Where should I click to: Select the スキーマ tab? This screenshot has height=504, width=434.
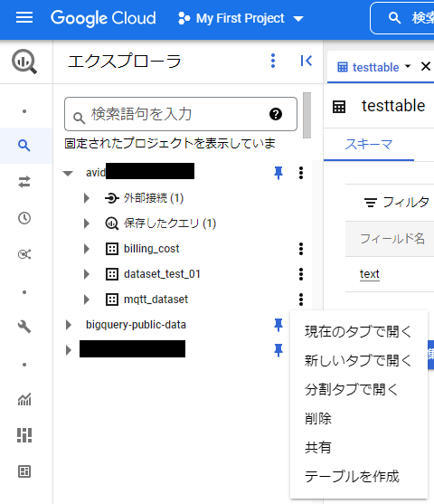[369, 144]
